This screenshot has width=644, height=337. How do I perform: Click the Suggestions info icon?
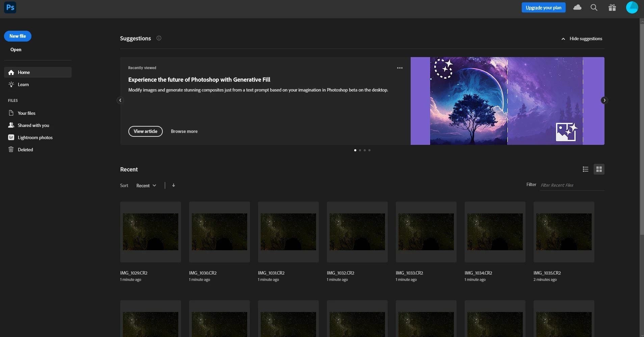pos(159,38)
